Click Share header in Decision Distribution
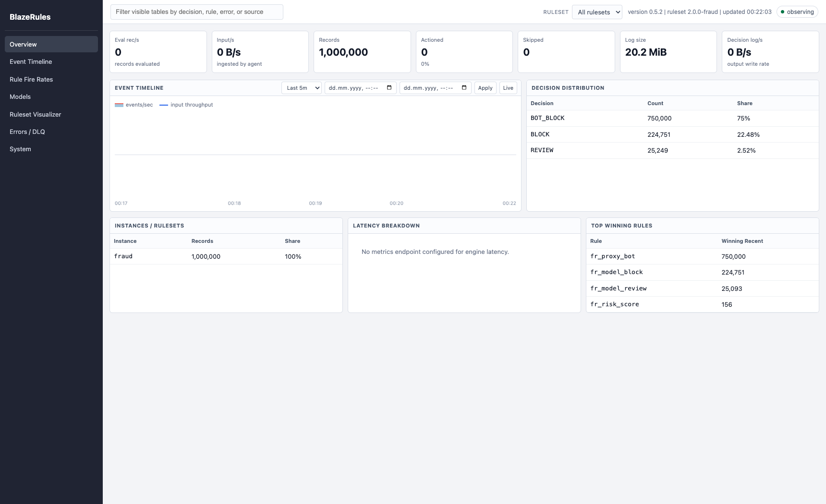 click(744, 103)
